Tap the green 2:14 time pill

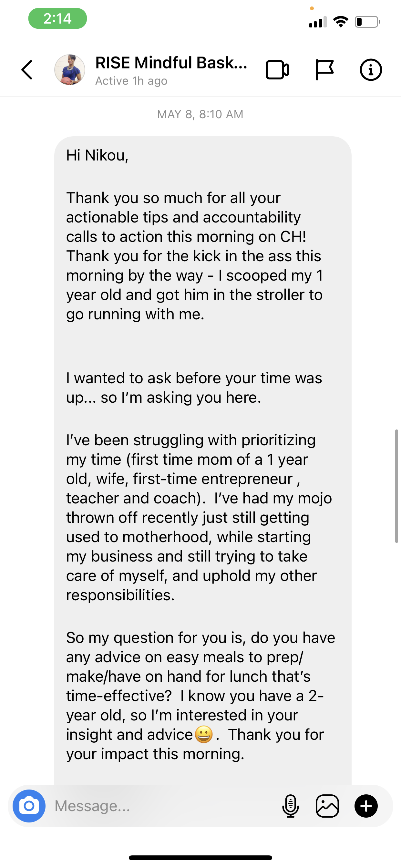(x=57, y=18)
